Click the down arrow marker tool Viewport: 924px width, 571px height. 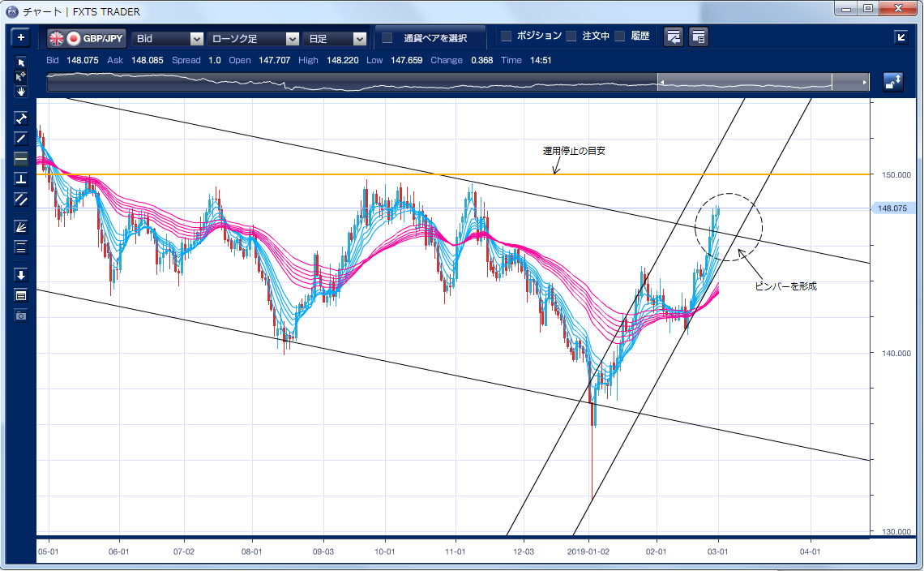click(x=20, y=275)
